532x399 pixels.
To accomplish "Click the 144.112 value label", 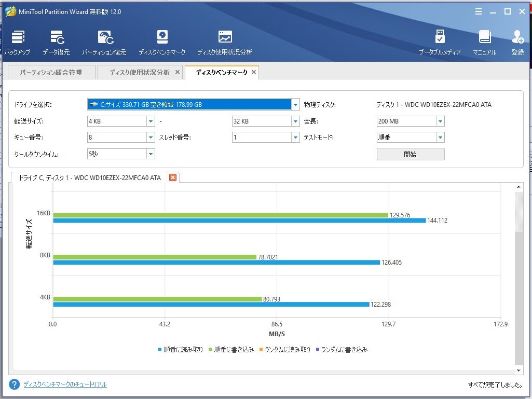I will point(438,221).
